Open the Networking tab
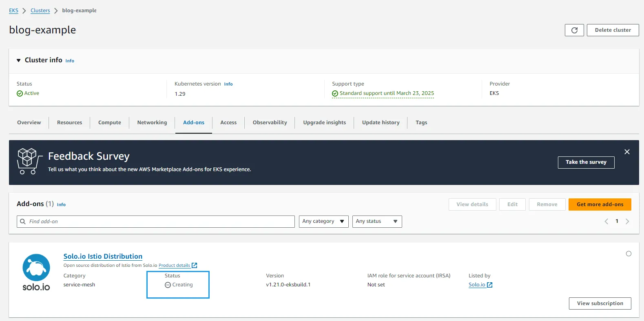Image resolution: width=644 pixels, height=321 pixels. [152, 123]
